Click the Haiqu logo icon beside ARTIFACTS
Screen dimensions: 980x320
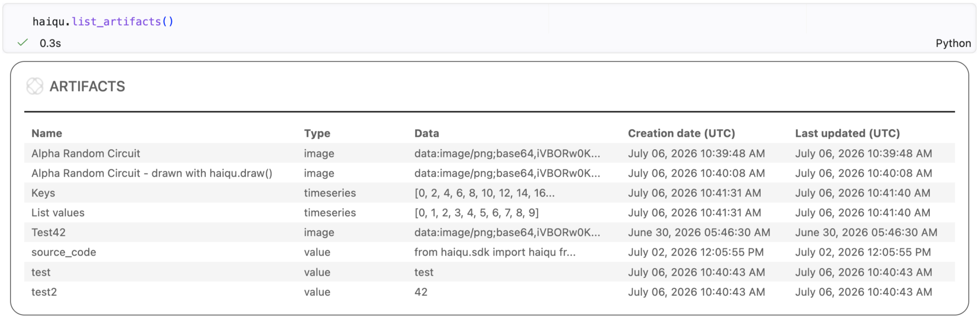coord(35,86)
